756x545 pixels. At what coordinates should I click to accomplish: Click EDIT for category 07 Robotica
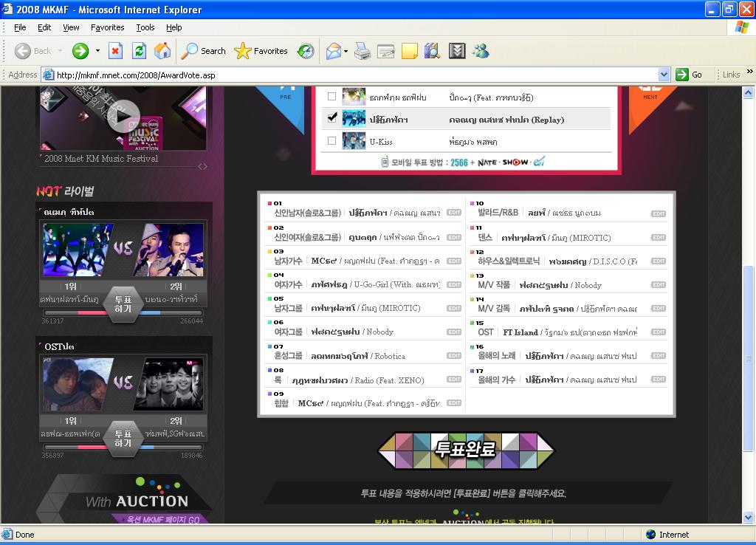click(454, 355)
